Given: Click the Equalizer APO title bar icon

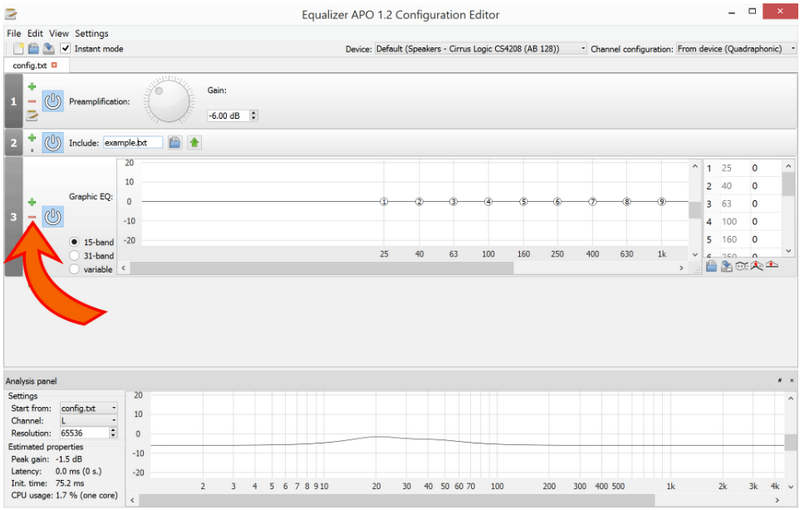Looking at the screenshot, I should 11,14.
